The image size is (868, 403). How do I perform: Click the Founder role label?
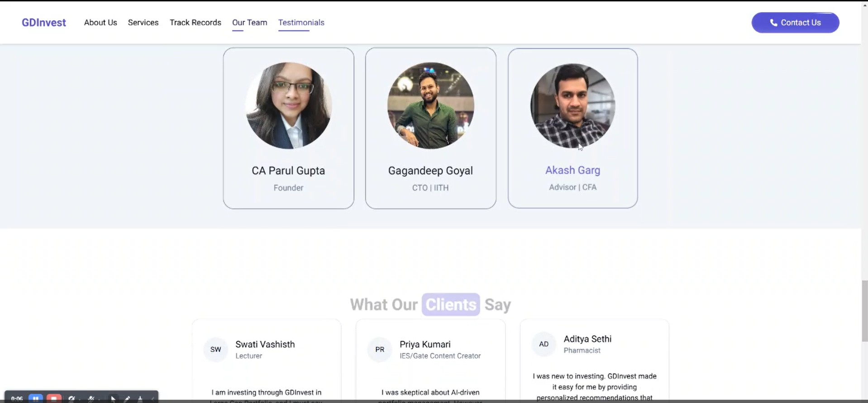(x=288, y=187)
